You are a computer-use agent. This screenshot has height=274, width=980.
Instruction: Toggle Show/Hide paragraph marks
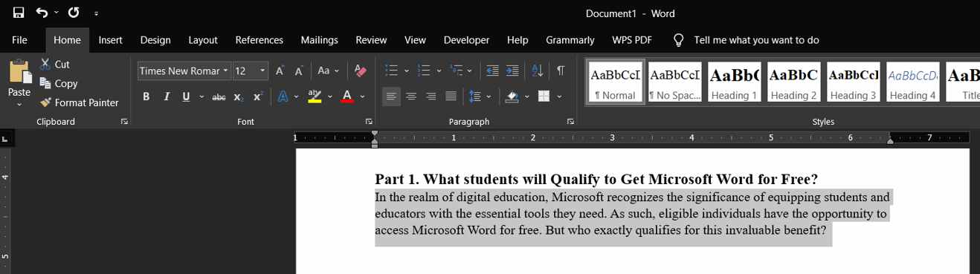561,71
